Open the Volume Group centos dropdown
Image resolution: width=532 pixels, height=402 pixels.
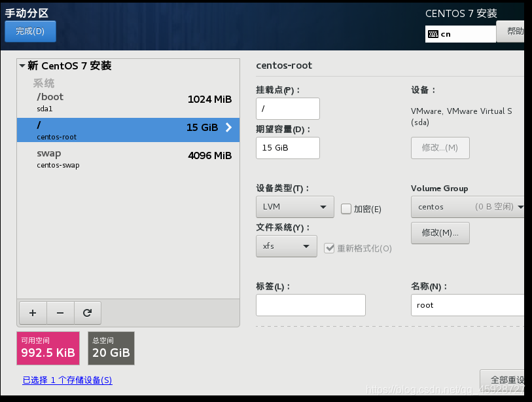pos(467,207)
